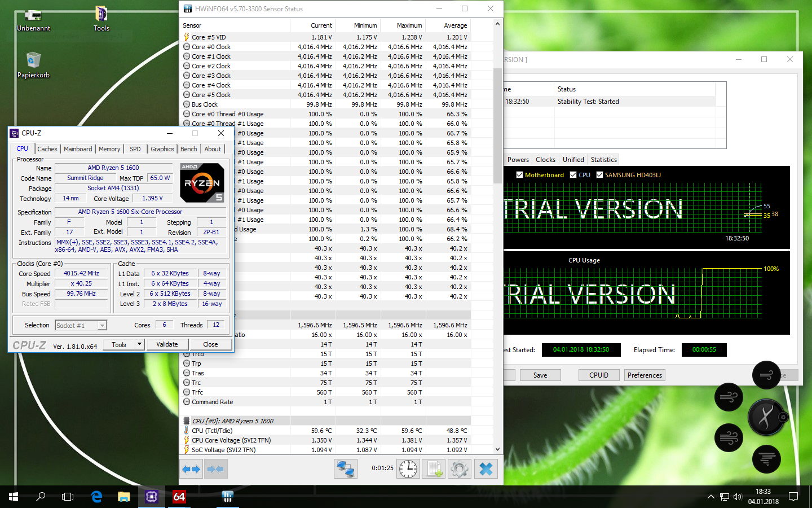Switch to the Statistics tab in AIDA64

pos(603,160)
